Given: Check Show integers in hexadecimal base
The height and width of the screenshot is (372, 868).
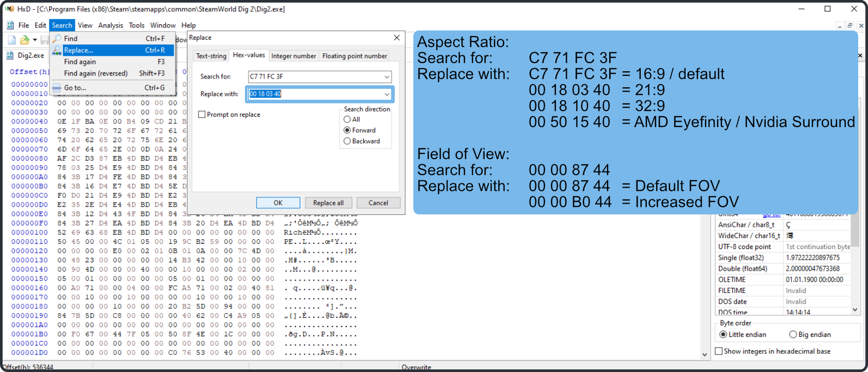Looking at the screenshot, I should [718, 351].
